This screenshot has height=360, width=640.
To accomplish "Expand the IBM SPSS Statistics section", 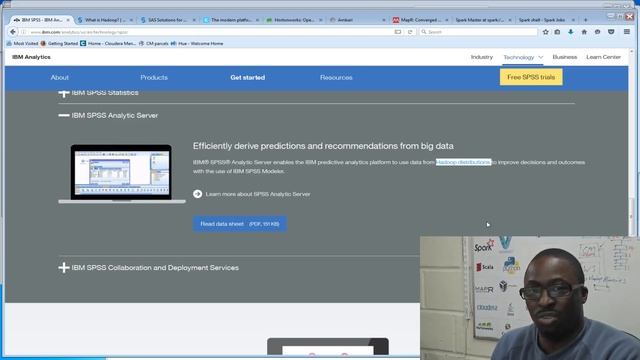I will pos(64,93).
